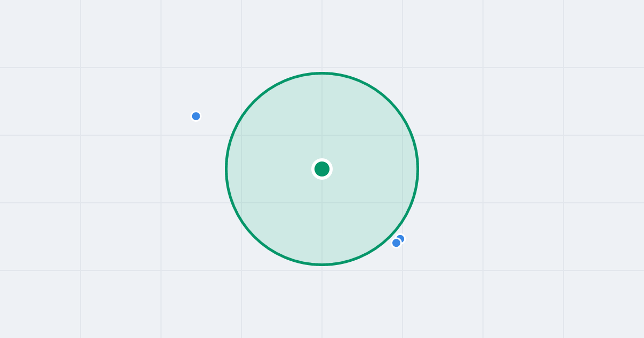Click the grid intersection directly below the circle
This screenshot has width=644, height=338.
coord(322,270)
